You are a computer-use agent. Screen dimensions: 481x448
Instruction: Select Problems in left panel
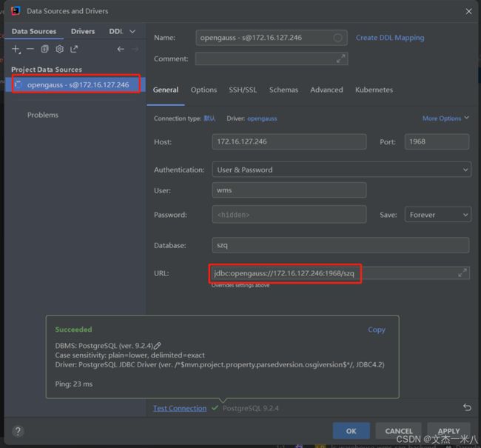click(43, 115)
